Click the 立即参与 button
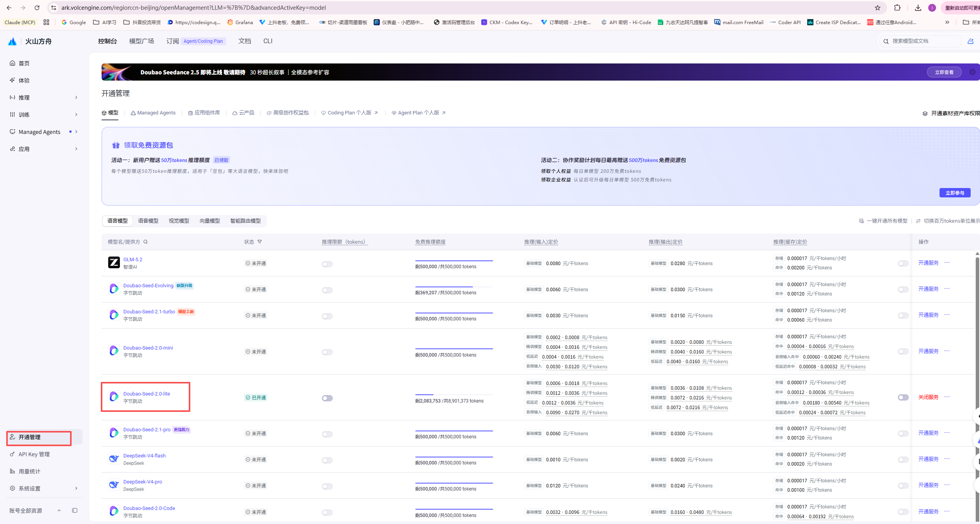The image size is (980, 524). click(955, 193)
